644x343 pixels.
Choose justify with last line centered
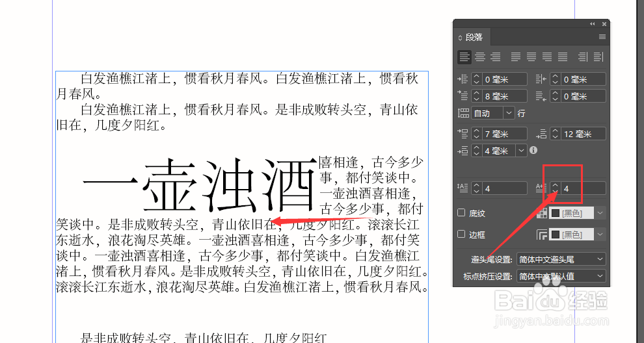click(x=531, y=57)
